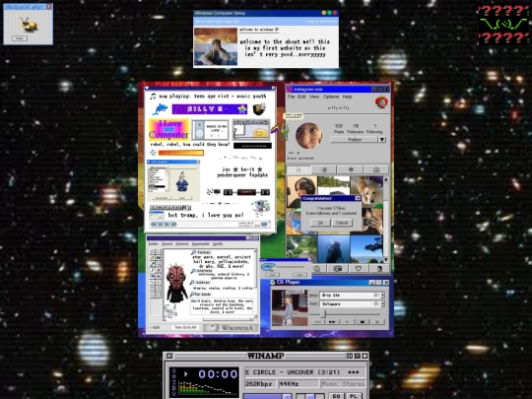
Task: Click OK in the Congratulations dialog
Action: pos(320,223)
